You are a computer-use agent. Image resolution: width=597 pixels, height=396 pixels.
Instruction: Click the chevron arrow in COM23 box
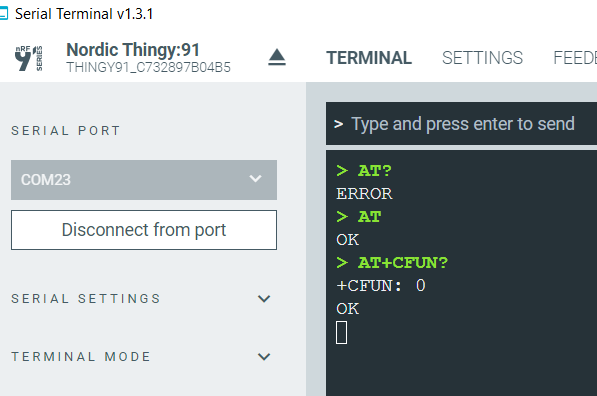255,179
